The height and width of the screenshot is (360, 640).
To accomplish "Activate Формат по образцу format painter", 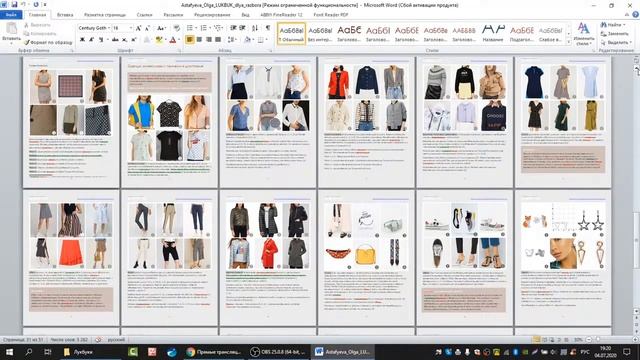I will (x=48, y=42).
